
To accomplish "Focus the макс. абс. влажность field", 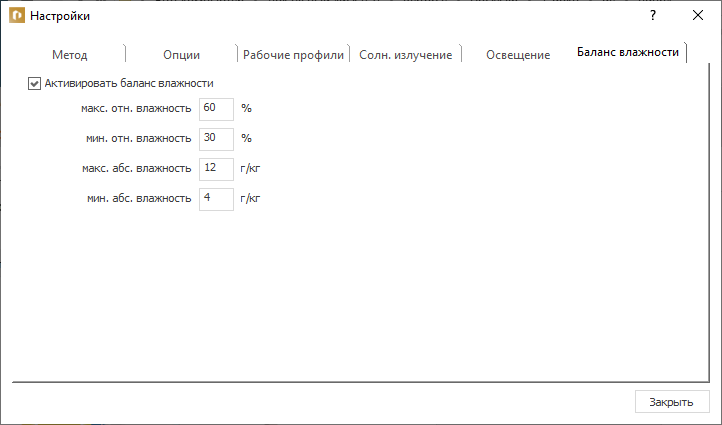I will coord(216,169).
